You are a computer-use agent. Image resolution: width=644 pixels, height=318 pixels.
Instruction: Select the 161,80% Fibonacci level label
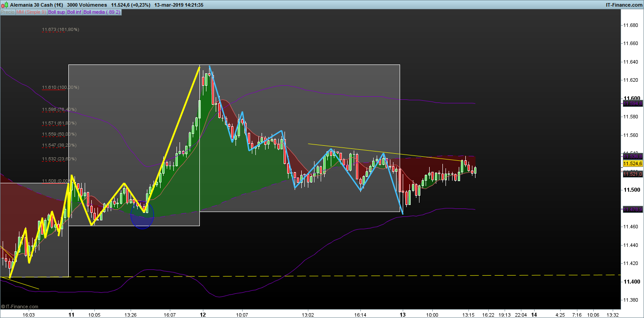pyautogui.click(x=60, y=30)
